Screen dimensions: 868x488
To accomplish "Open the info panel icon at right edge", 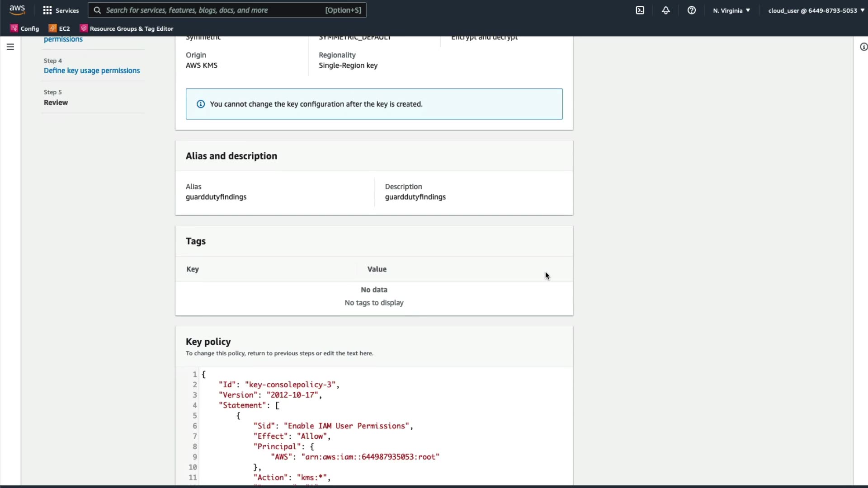I will (863, 47).
